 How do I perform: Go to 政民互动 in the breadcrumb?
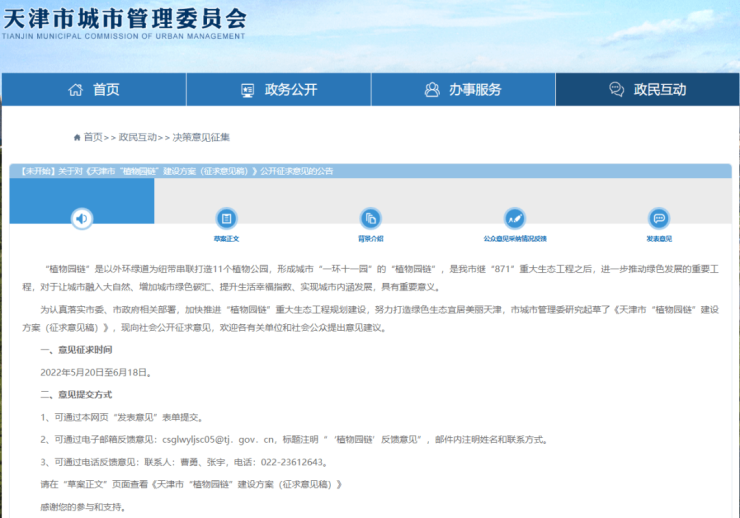(137, 137)
